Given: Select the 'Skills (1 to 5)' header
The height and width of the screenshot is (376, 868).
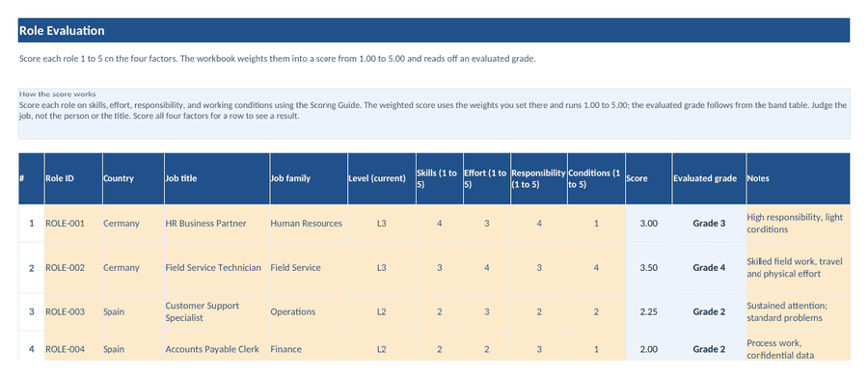Looking at the screenshot, I should [x=440, y=179].
